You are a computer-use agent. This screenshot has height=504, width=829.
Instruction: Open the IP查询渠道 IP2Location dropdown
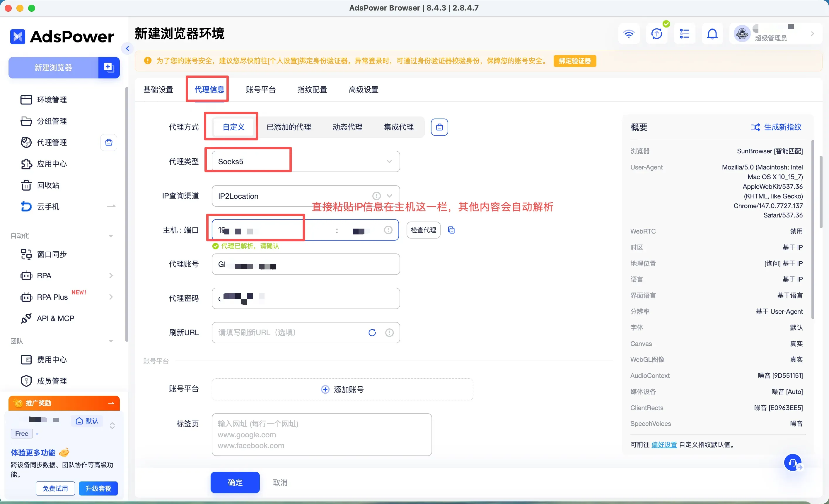click(x=306, y=196)
